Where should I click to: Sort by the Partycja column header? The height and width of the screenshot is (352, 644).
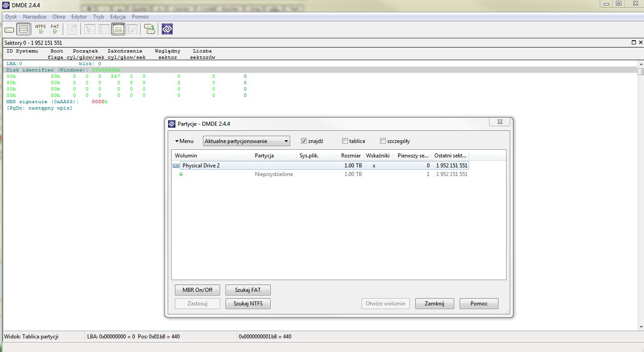coord(274,156)
